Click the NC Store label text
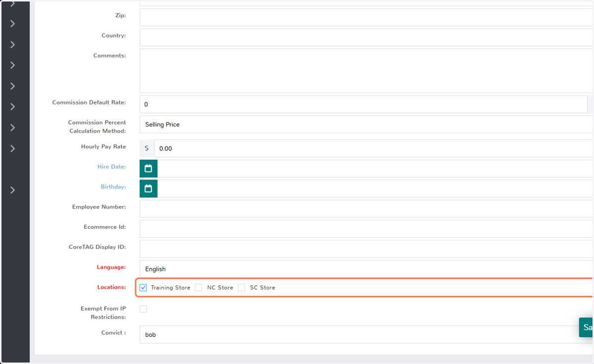Image resolution: width=594 pixels, height=364 pixels. (x=220, y=288)
